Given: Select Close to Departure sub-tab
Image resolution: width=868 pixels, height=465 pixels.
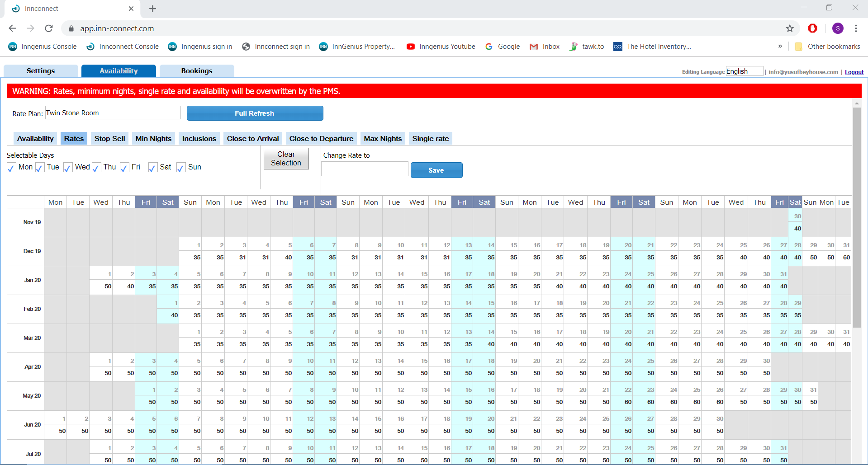Looking at the screenshot, I should (321, 139).
